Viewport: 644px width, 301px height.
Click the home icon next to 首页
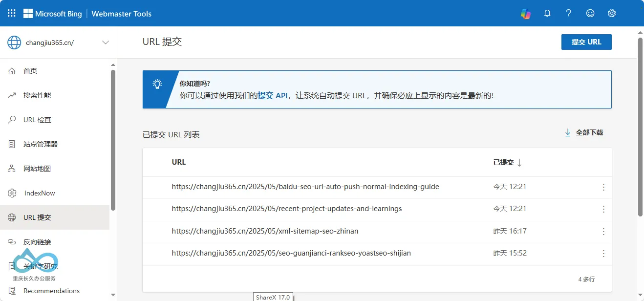coord(12,71)
